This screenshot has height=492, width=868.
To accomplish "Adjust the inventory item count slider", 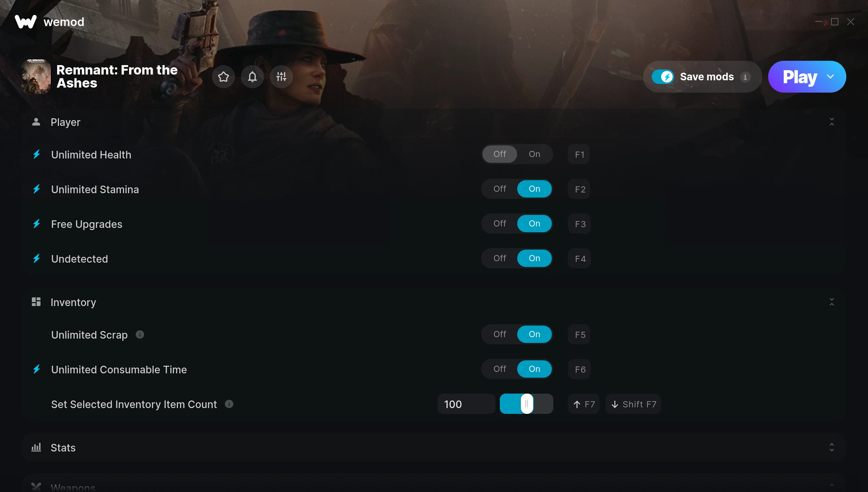I will 527,404.
